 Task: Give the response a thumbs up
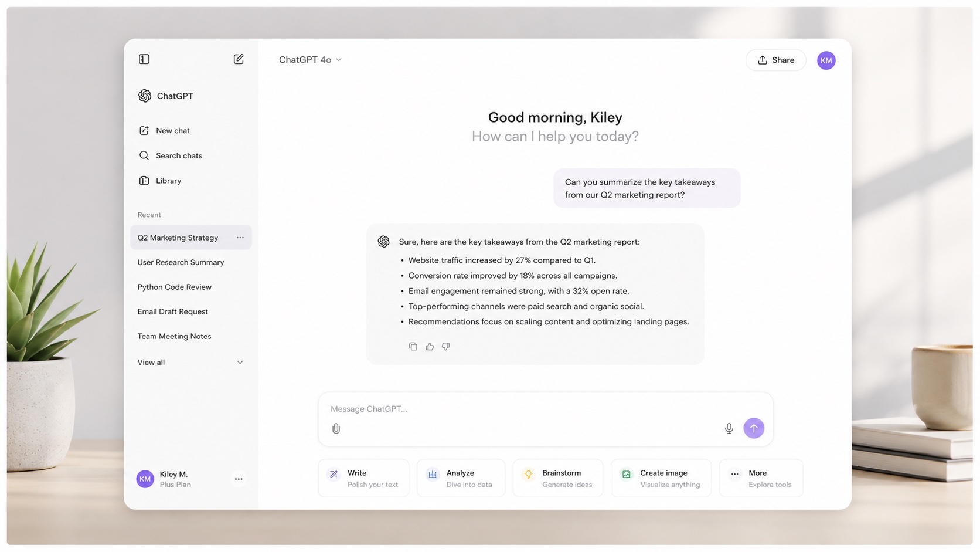coord(430,347)
